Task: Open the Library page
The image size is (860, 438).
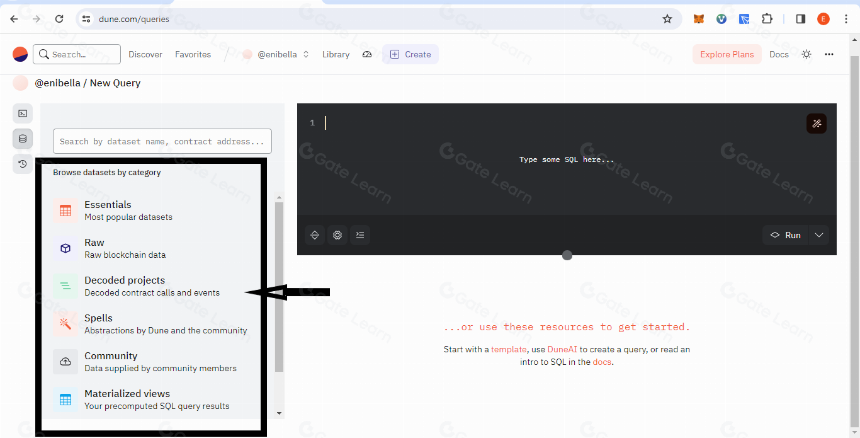Action: pos(336,54)
